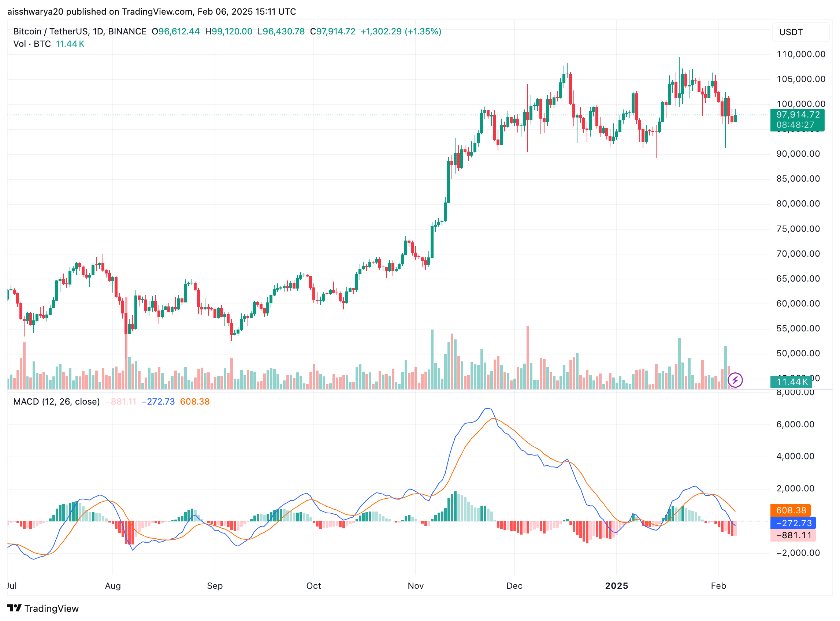Click the 70,000.00 price axis label
840x621 pixels.
(798, 254)
